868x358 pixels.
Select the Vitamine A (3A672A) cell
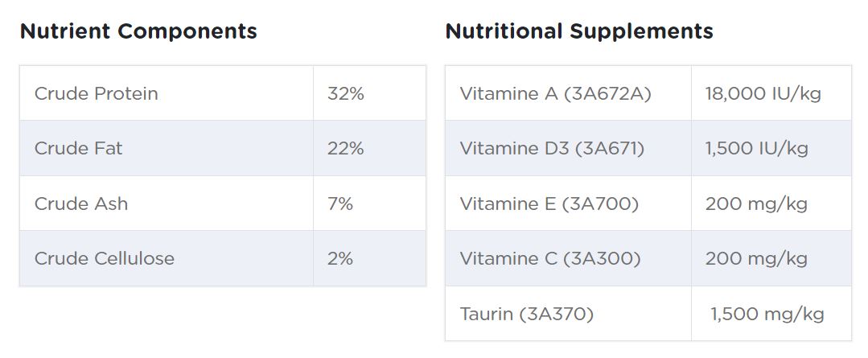[x=555, y=93]
